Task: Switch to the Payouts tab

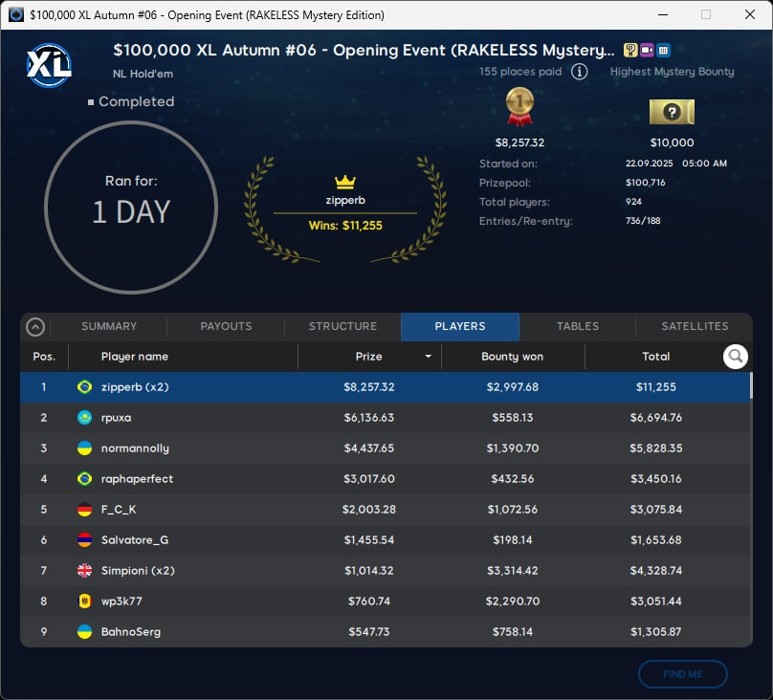Action: click(226, 326)
